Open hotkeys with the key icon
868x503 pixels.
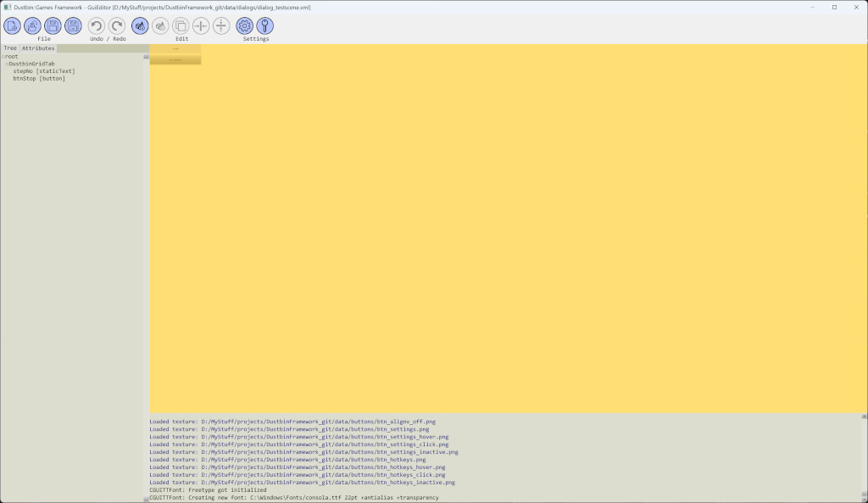[265, 26]
